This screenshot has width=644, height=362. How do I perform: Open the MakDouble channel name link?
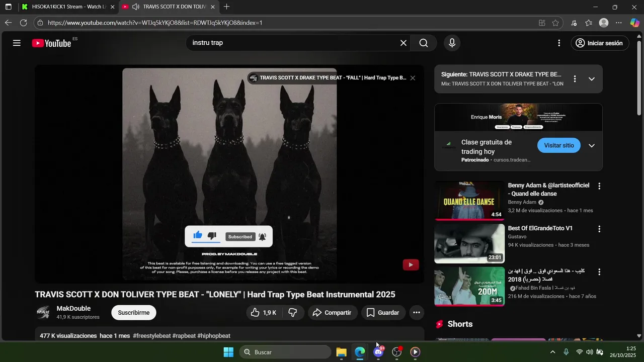73,309
